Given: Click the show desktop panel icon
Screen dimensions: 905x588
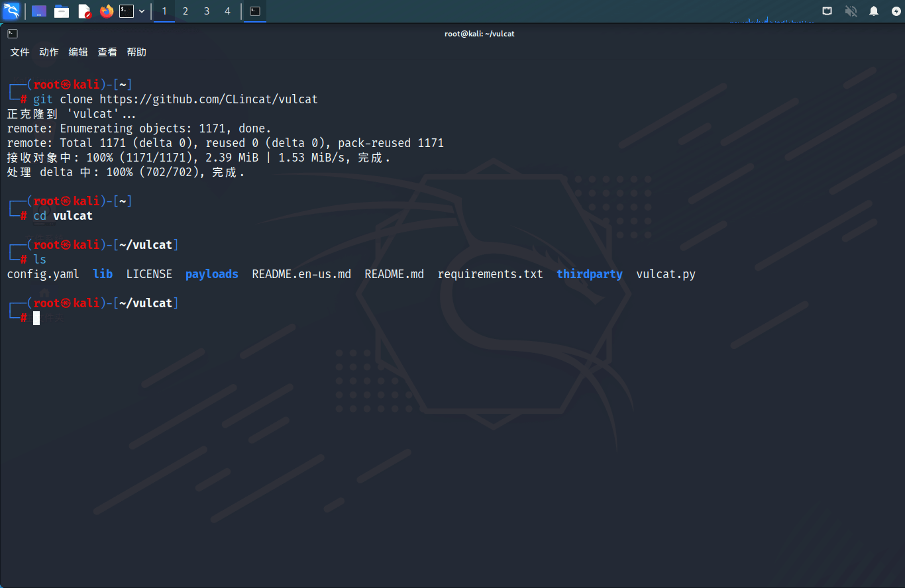Looking at the screenshot, I should coord(39,11).
